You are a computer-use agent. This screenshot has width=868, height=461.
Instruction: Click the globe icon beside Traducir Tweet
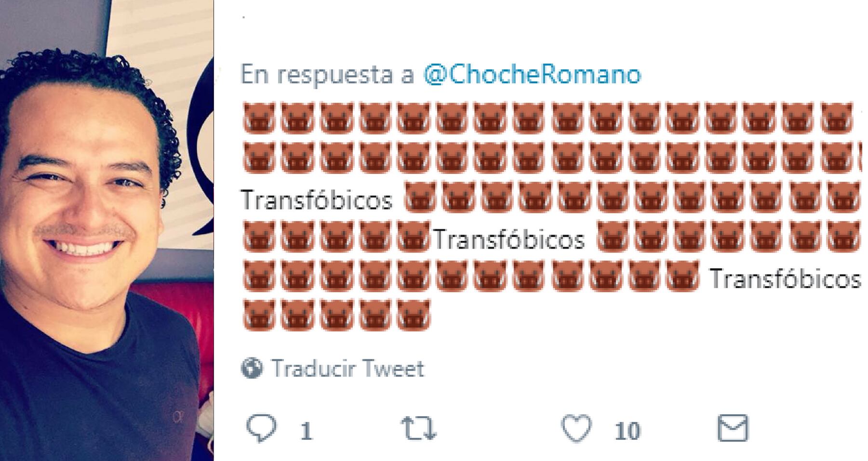(x=252, y=369)
